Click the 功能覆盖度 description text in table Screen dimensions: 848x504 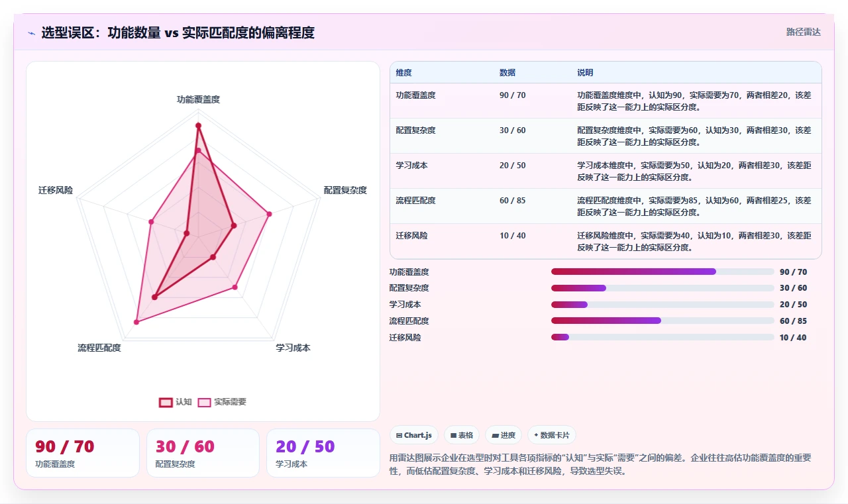694,101
